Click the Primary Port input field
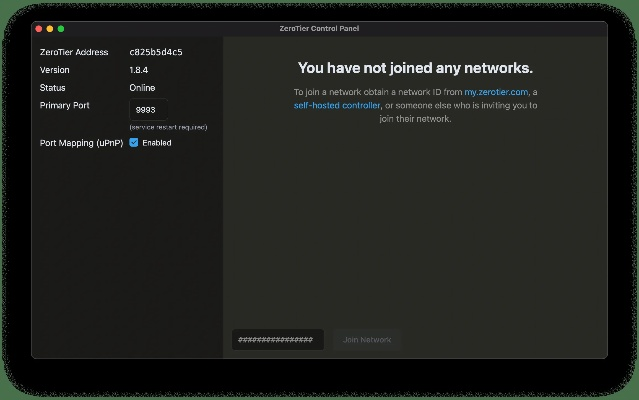This screenshot has width=639, height=400. pos(148,111)
